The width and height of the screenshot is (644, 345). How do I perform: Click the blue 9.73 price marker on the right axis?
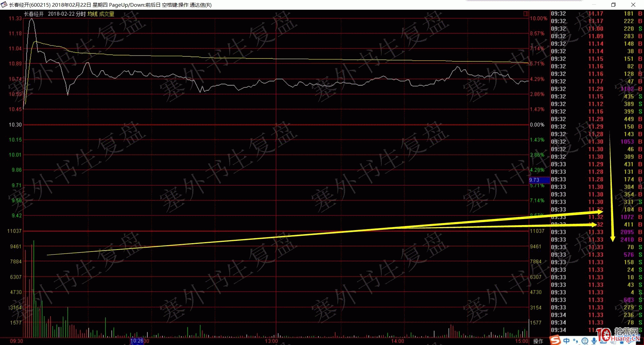coord(539,180)
